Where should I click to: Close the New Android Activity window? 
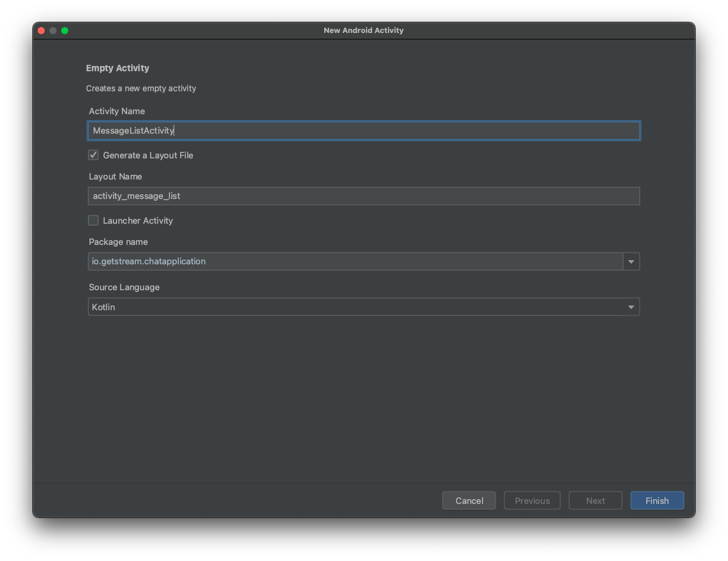tap(41, 31)
